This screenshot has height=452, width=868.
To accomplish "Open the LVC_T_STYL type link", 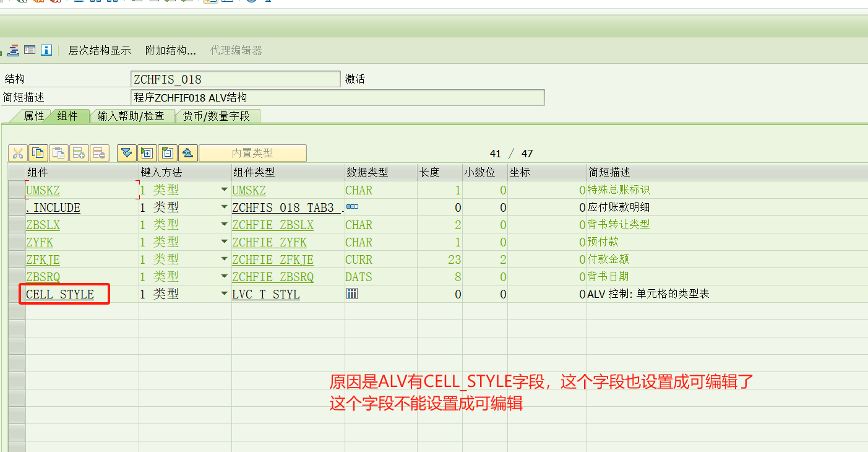I will pos(266,293).
